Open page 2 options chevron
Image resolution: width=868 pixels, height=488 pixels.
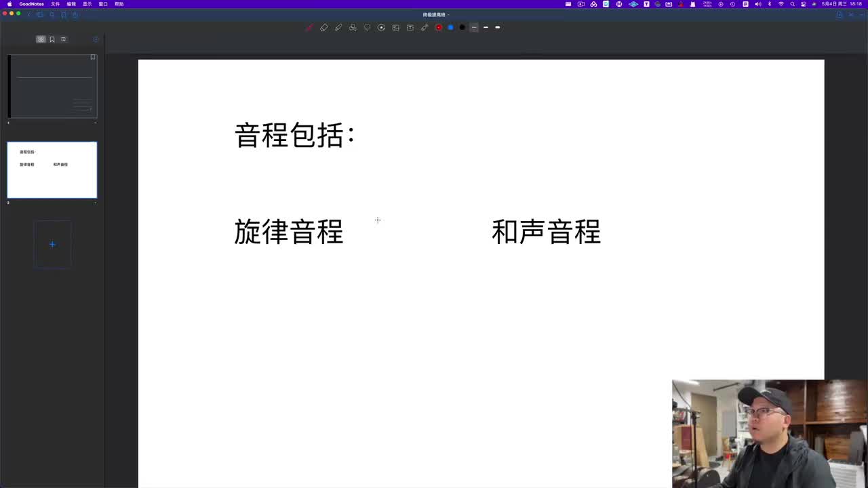point(95,203)
